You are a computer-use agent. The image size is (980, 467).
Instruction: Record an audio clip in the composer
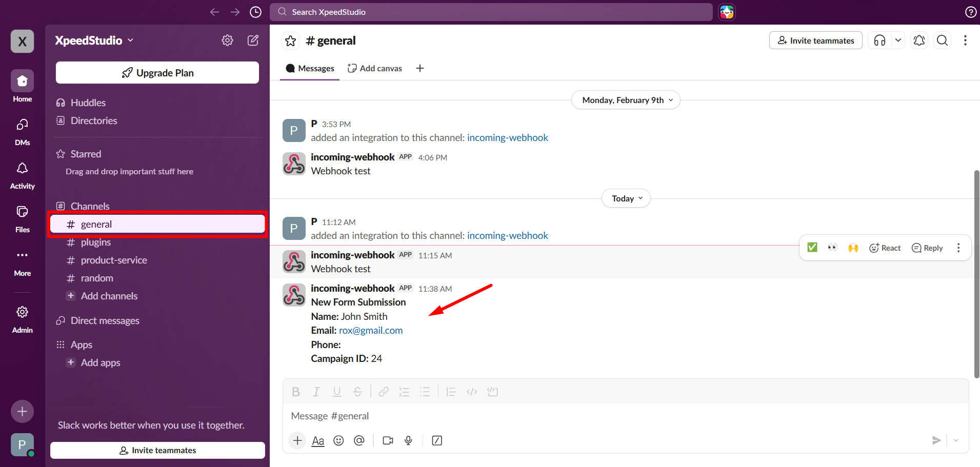tap(408, 440)
